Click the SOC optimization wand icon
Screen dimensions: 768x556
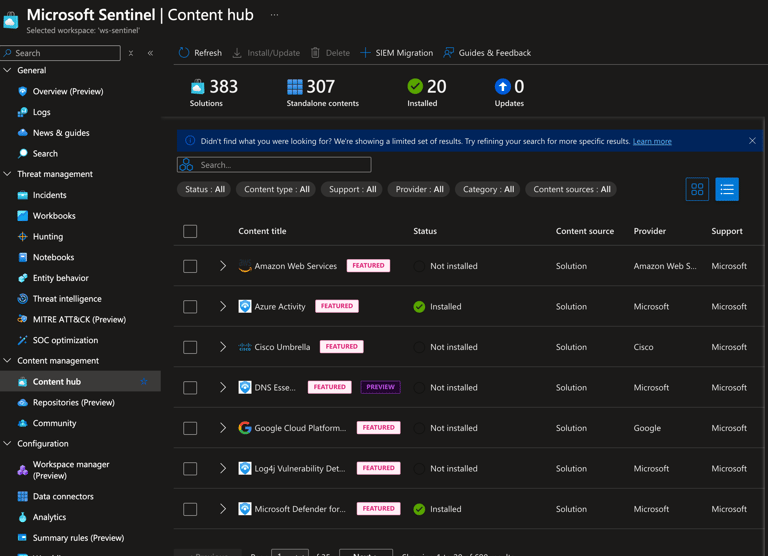click(23, 340)
